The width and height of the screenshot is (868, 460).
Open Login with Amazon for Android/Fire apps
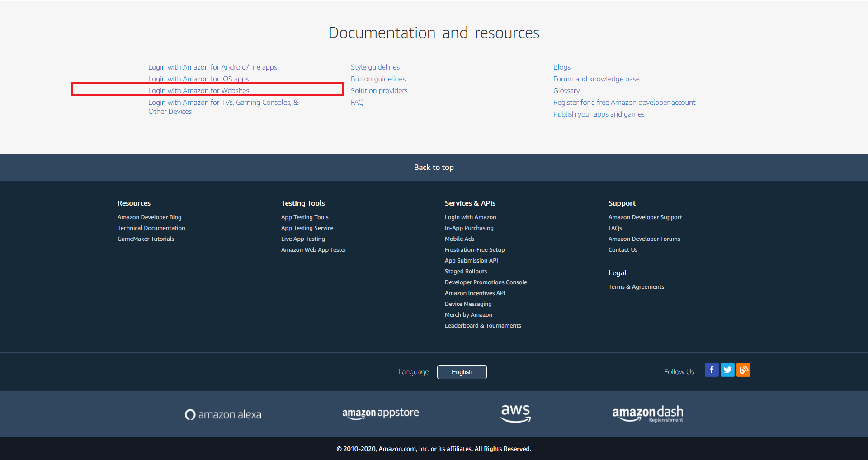click(212, 67)
